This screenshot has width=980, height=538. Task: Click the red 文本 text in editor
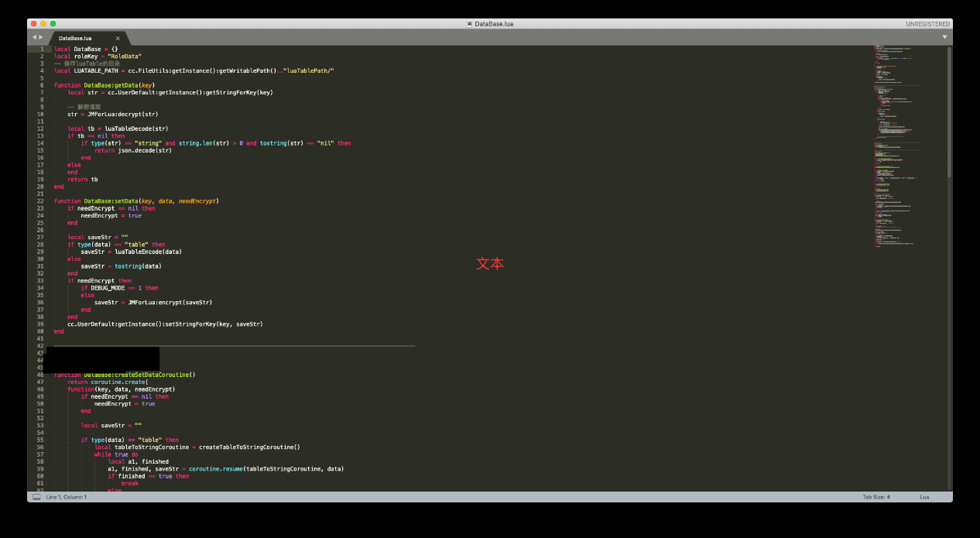point(490,264)
